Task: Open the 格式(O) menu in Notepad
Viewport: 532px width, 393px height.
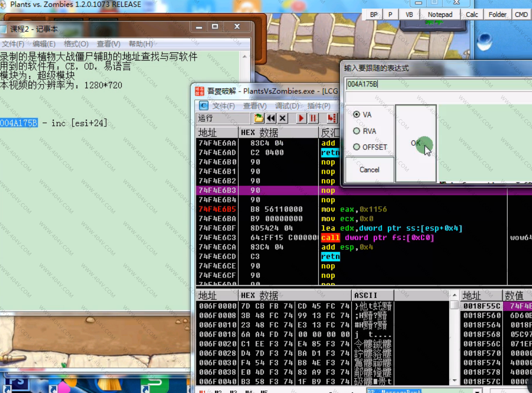Action: tap(76, 44)
